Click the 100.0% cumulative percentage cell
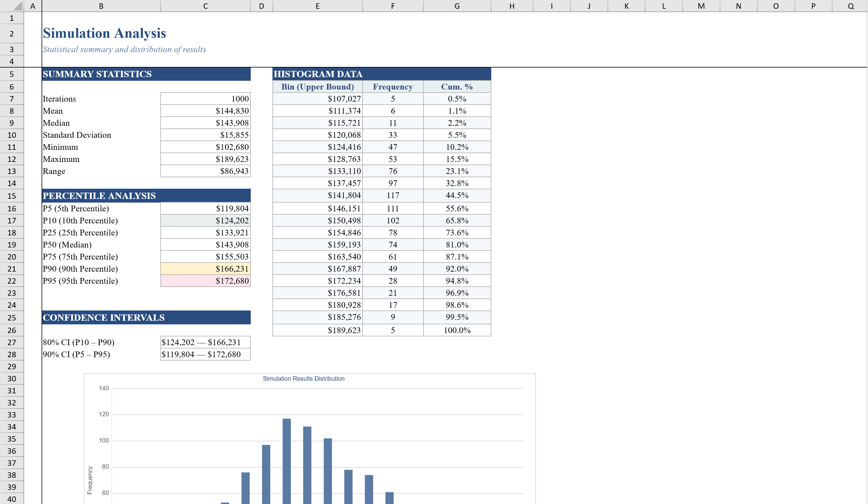This screenshot has height=504, width=868. (457, 330)
